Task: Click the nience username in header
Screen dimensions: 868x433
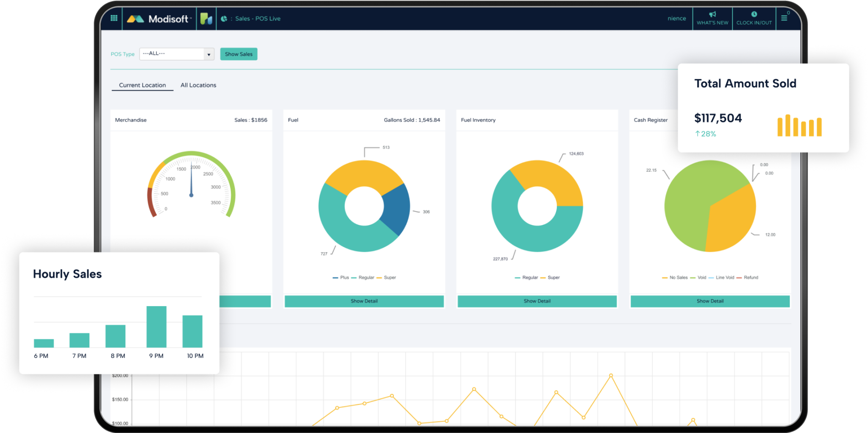Action: [x=676, y=19]
